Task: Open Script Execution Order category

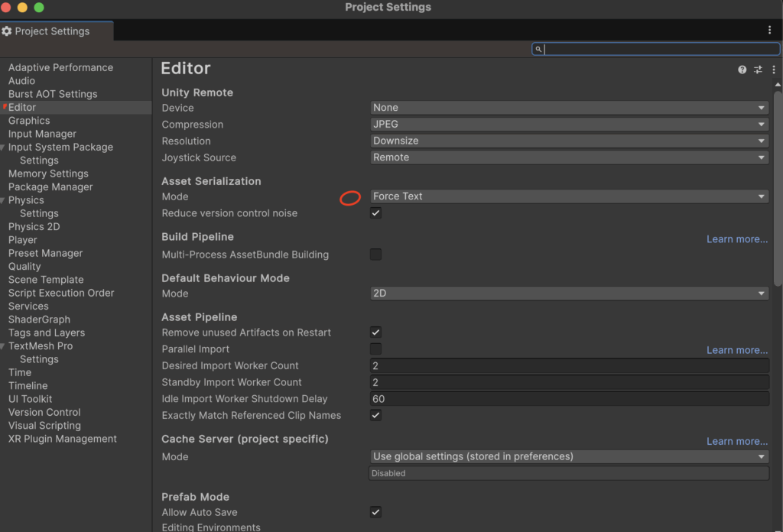Action: point(61,293)
